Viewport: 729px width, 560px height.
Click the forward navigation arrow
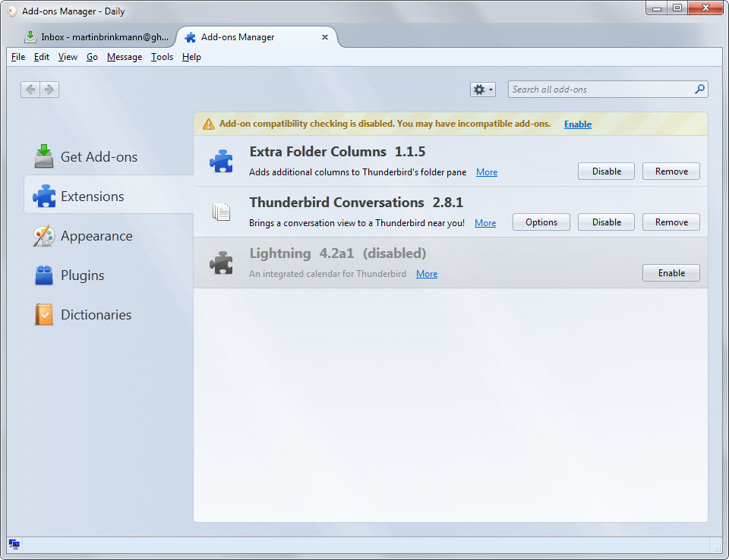(49, 90)
